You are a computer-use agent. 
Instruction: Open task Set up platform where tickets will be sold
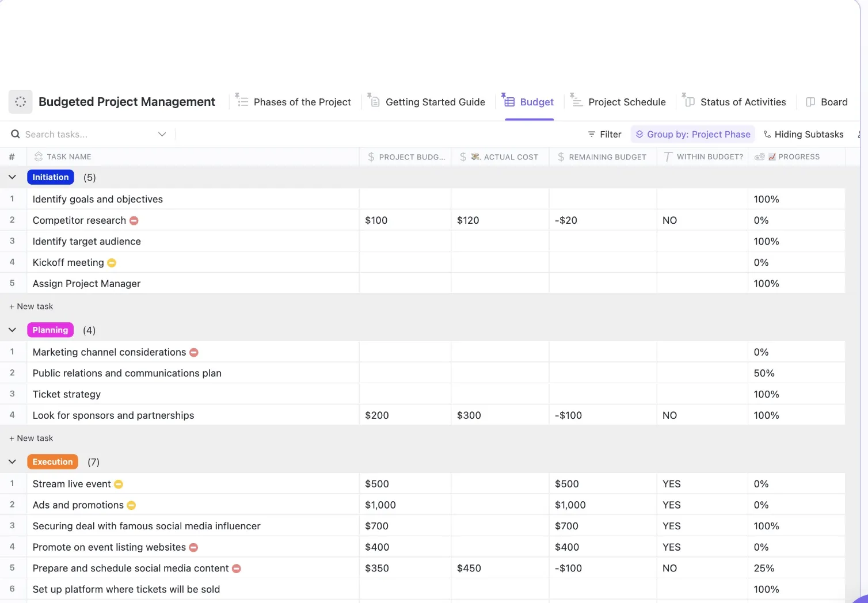point(126,589)
